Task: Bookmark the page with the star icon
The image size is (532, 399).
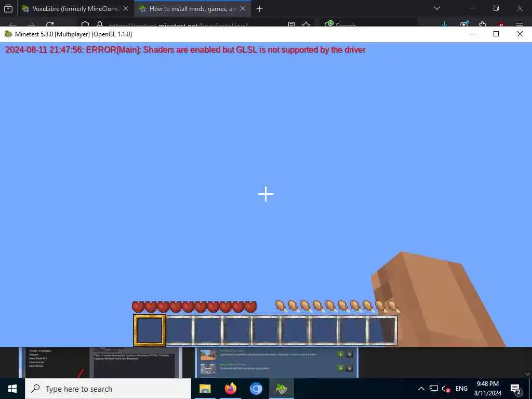Action: tap(306, 24)
